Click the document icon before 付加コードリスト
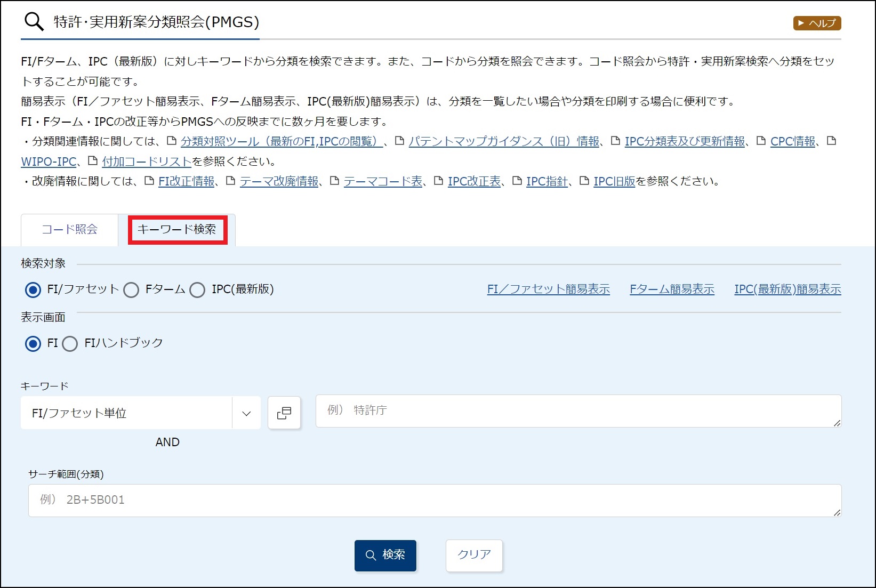 pyautogui.click(x=93, y=161)
